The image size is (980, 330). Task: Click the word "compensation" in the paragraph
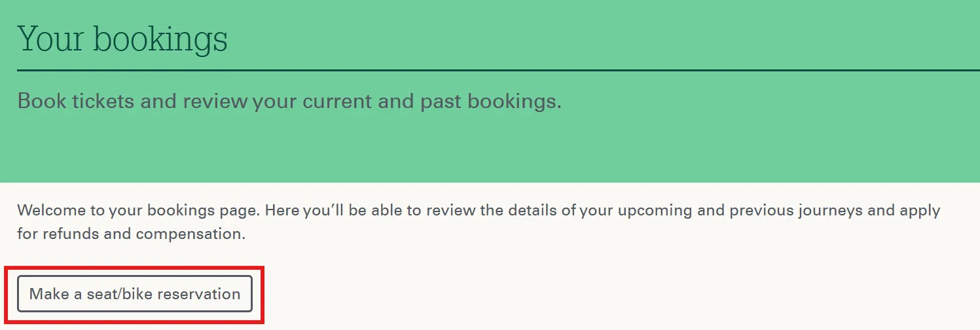pyautogui.click(x=190, y=234)
